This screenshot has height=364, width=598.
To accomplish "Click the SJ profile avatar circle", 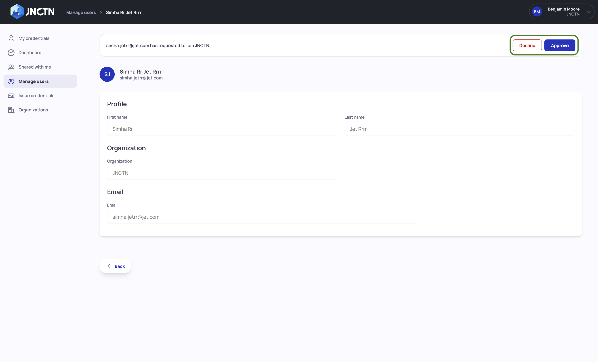I will pos(107,74).
